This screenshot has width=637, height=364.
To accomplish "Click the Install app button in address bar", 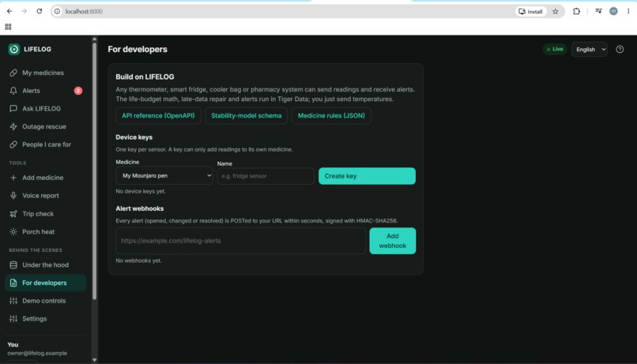I will pyautogui.click(x=530, y=11).
